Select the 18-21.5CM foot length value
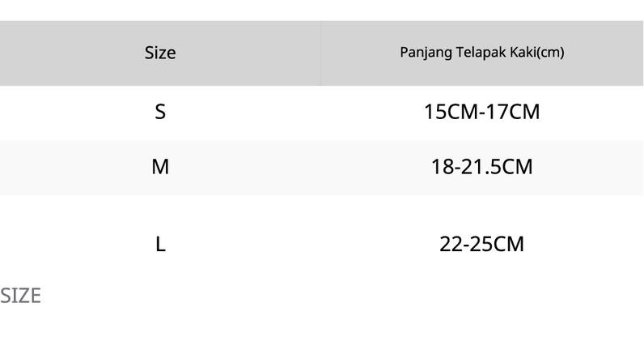The width and height of the screenshot is (644, 350). point(481,167)
